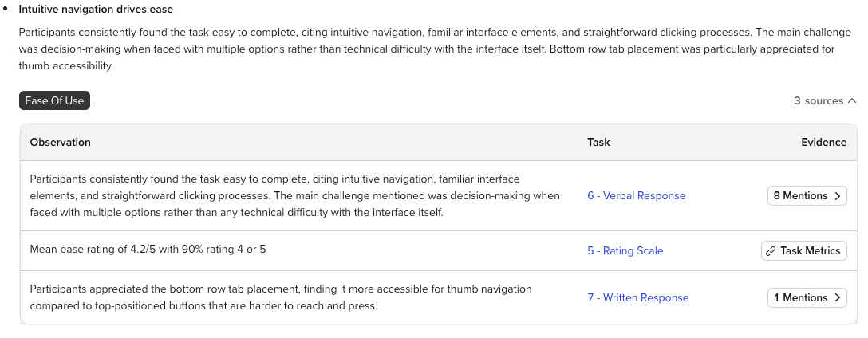Click the Observation column header

click(x=61, y=143)
